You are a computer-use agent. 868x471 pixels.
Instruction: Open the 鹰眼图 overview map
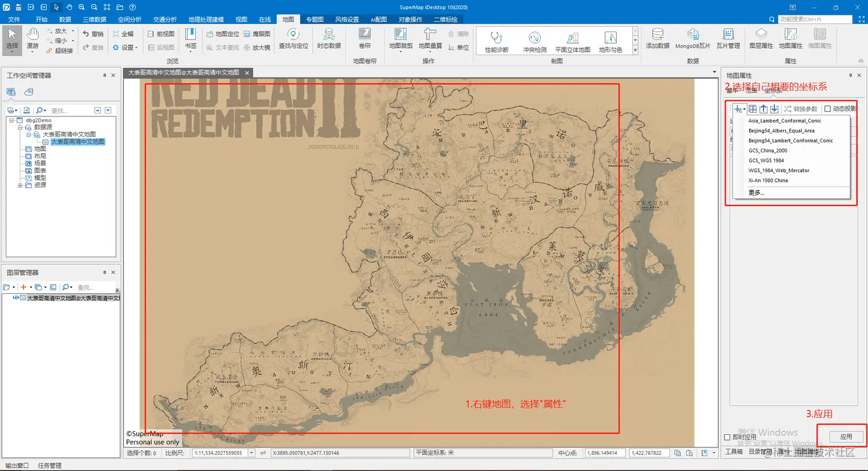point(257,34)
